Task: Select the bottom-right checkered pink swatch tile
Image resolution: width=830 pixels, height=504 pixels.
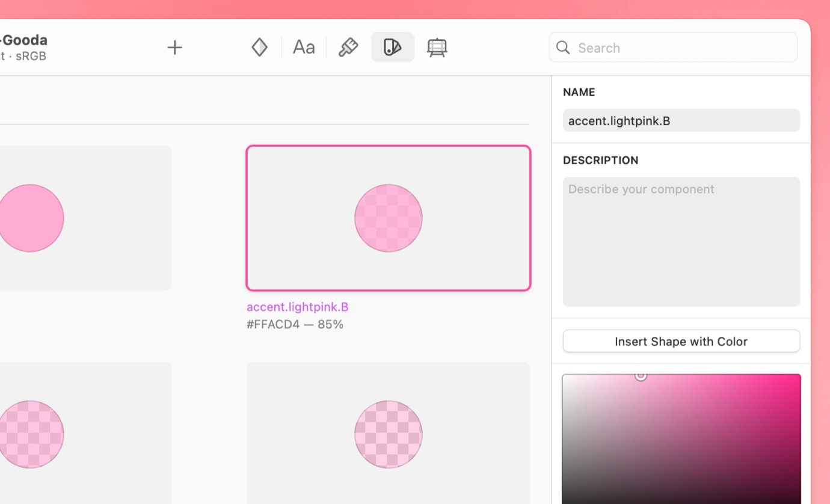Action: pyautogui.click(x=388, y=433)
